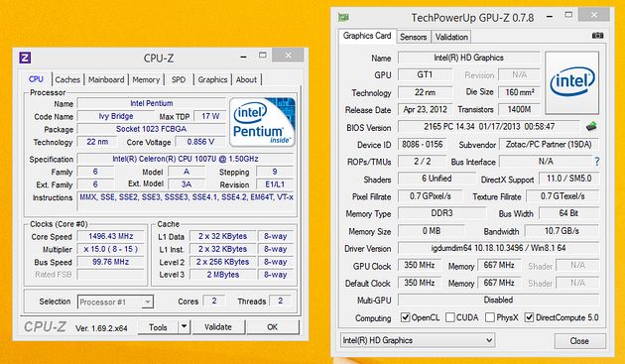Click the CPU-Z purple Z title icon
The image size is (625, 364).
tap(25, 58)
